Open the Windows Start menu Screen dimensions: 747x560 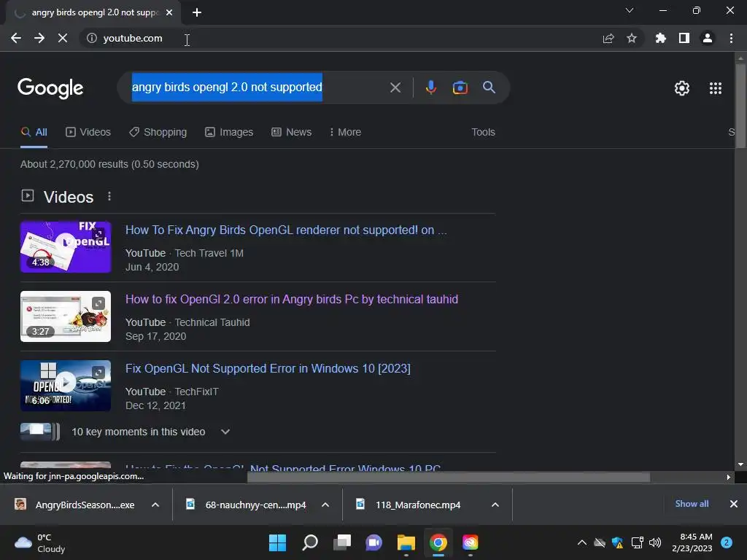(x=277, y=542)
